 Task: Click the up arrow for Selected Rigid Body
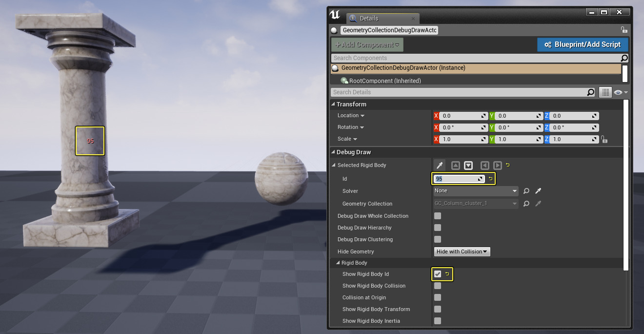[455, 166]
